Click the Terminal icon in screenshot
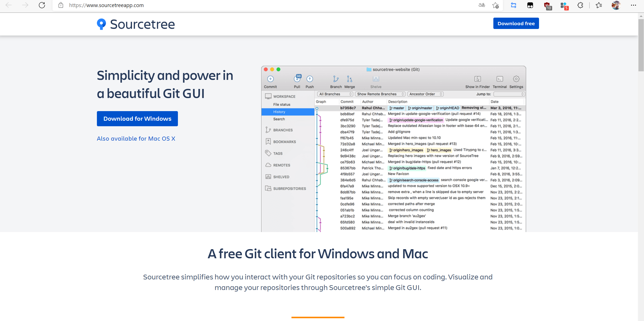 click(x=499, y=79)
